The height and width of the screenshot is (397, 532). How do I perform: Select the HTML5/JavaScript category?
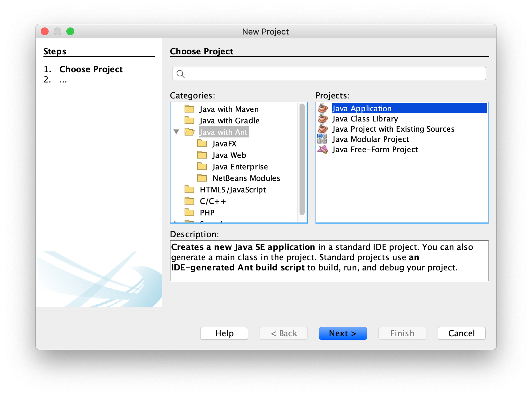[x=233, y=190]
